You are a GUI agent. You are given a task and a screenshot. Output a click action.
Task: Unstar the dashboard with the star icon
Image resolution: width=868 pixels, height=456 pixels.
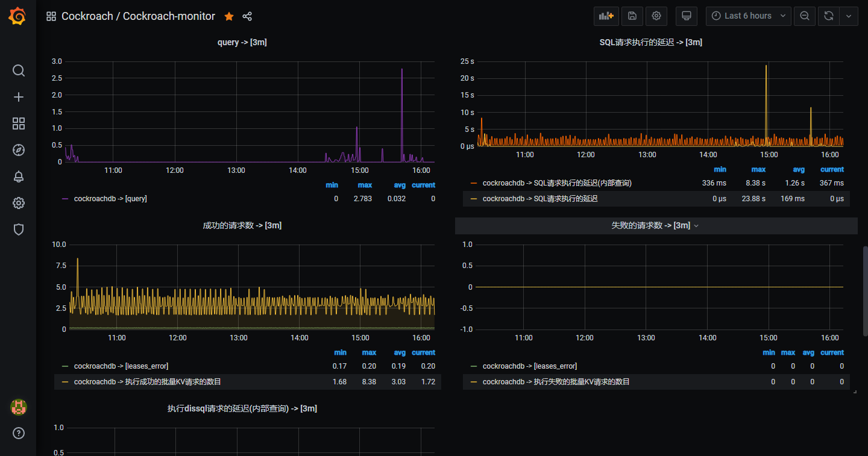pyautogui.click(x=229, y=16)
